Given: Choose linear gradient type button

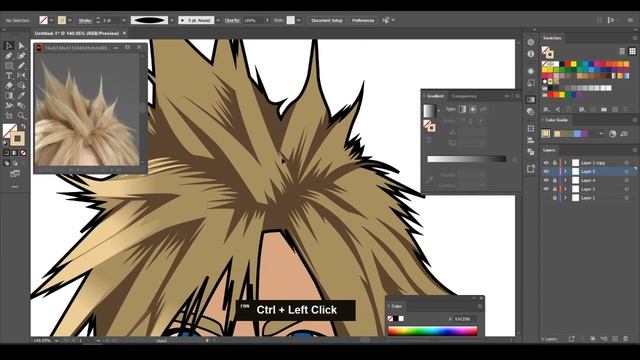Looking at the screenshot, I should 462,109.
